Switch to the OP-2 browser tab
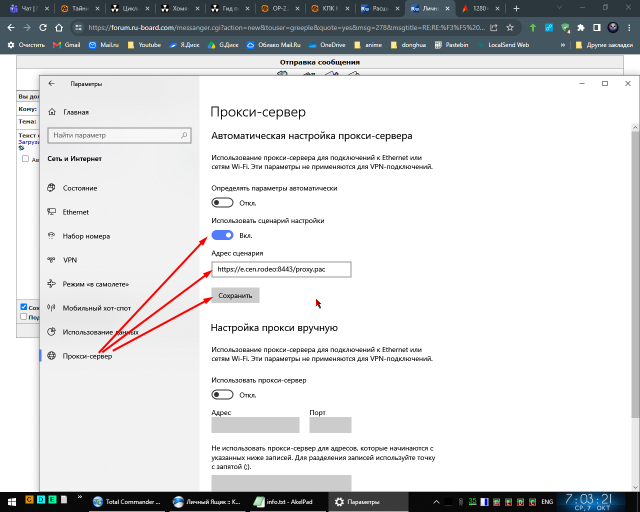This screenshot has height=512, width=640. click(x=280, y=8)
